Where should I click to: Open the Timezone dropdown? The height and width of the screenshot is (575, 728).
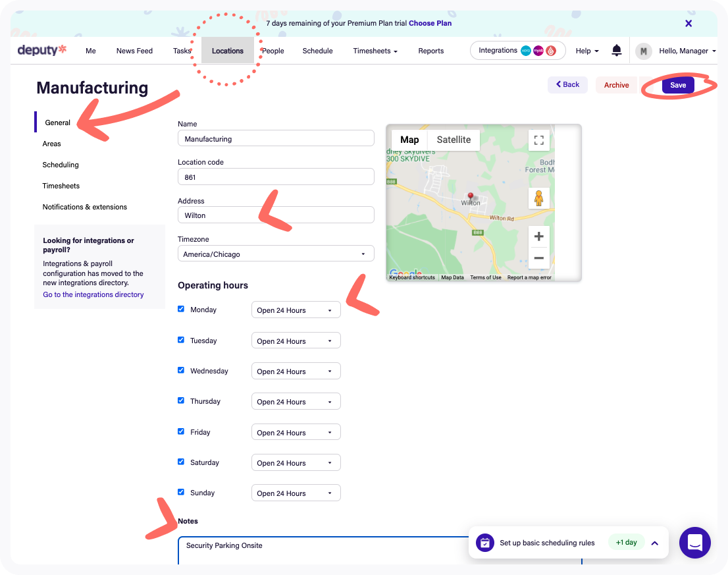tap(276, 254)
